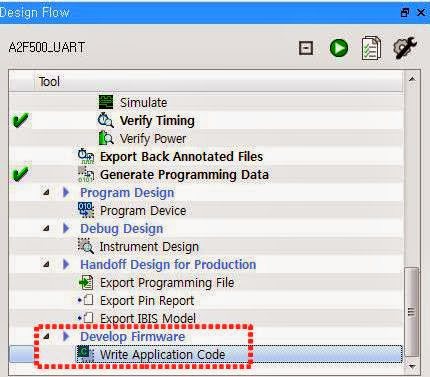Click the Write Application Code icon
Screen dimensions: 430x377
85,354
